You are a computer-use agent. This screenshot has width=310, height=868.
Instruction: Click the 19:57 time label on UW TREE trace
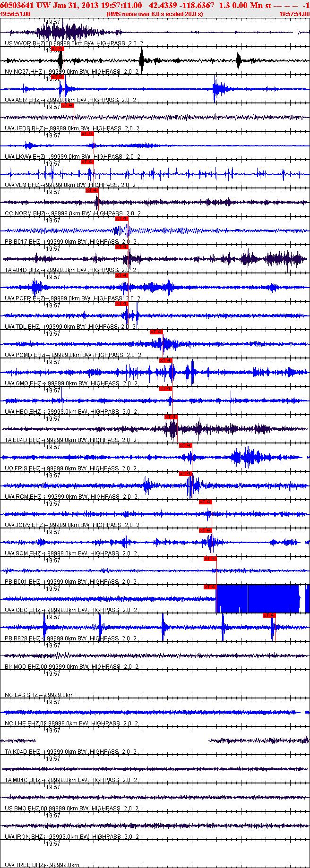coord(53,844)
